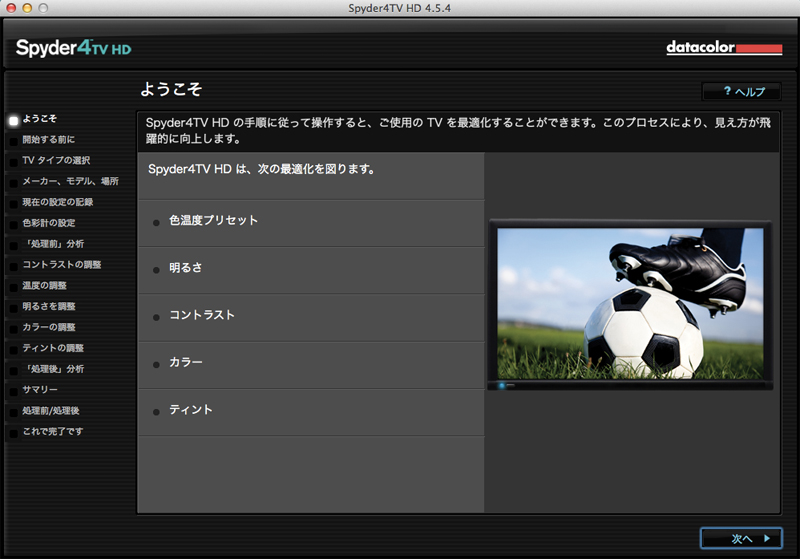Screen dimensions: 800x559
Task: Click indicator box beside 現在の設定の記録
Action: (14, 205)
